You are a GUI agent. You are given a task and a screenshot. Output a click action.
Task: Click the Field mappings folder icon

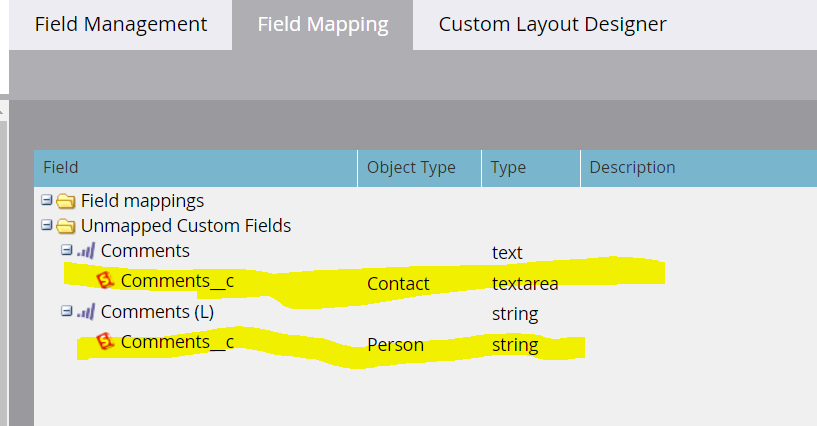66,201
